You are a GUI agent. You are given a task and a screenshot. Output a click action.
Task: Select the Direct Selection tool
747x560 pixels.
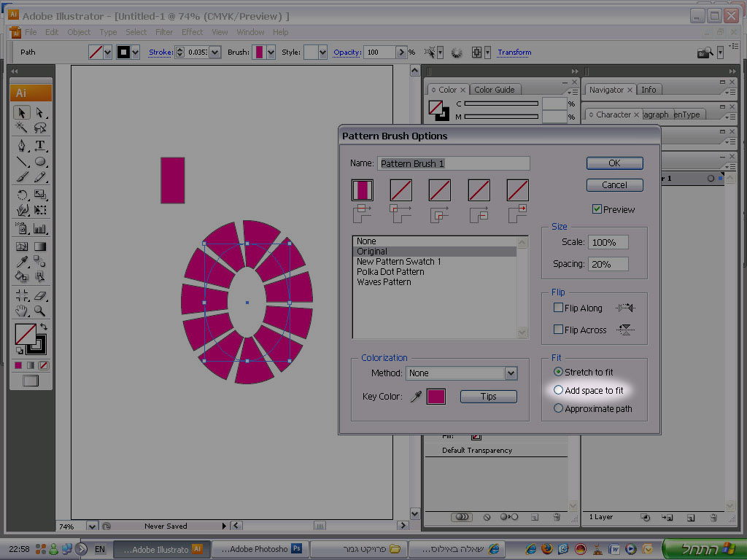click(40, 112)
